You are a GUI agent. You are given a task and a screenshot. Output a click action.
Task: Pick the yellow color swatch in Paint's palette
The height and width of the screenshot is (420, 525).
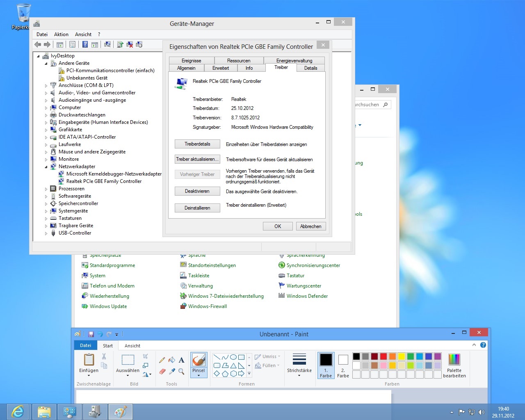pos(402,356)
